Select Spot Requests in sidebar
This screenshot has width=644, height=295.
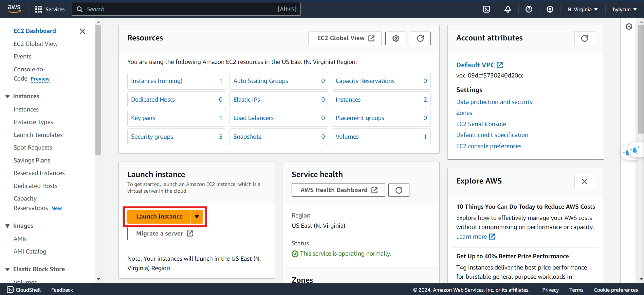[33, 147]
